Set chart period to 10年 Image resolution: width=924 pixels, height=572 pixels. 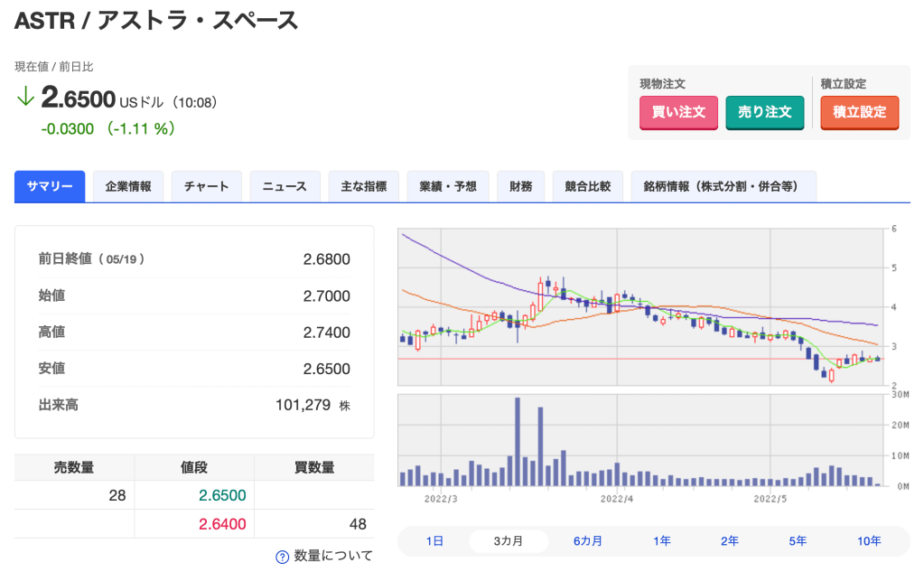869,541
